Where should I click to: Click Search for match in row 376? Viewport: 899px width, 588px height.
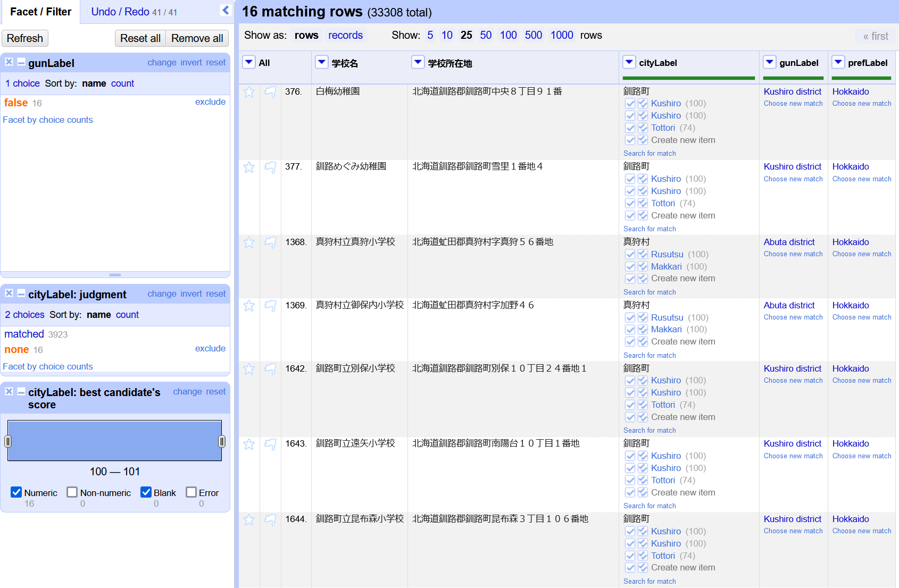650,154
